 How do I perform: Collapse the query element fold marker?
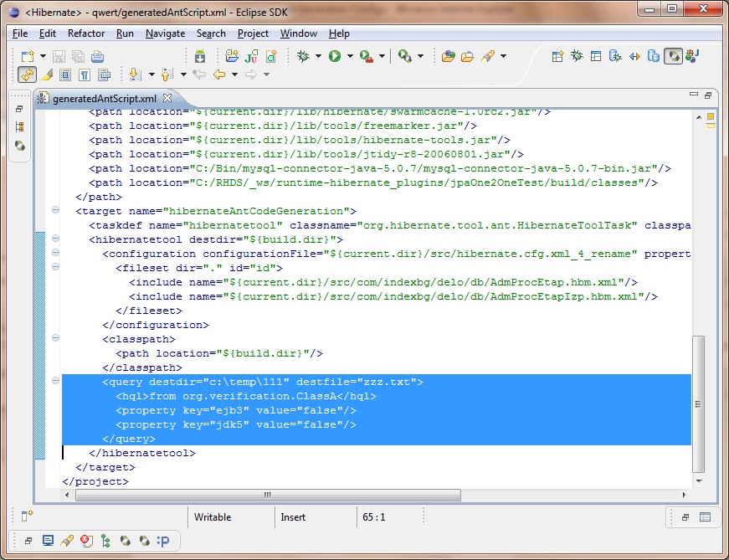click(56, 381)
